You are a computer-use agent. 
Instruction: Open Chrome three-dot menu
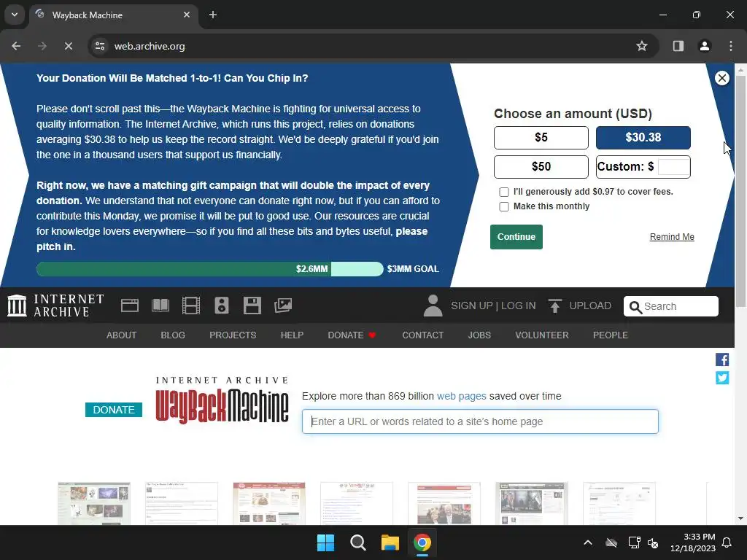click(x=730, y=46)
